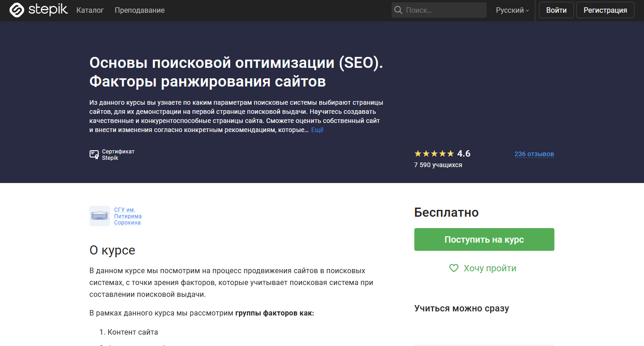Open the 236 отзывов reviews link
Image resolution: width=644 pixels, height=346 pixels.
[x=534, y=154]
